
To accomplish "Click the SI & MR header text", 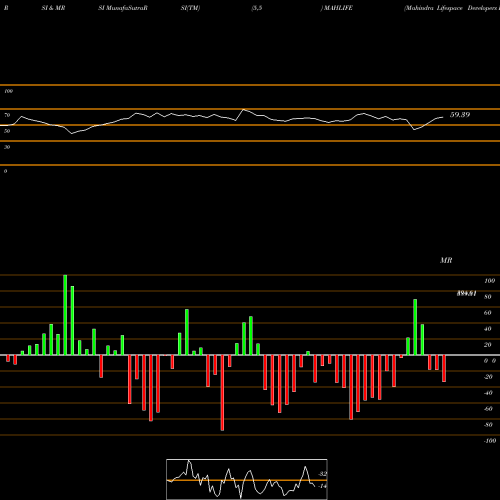I will 53,8.
